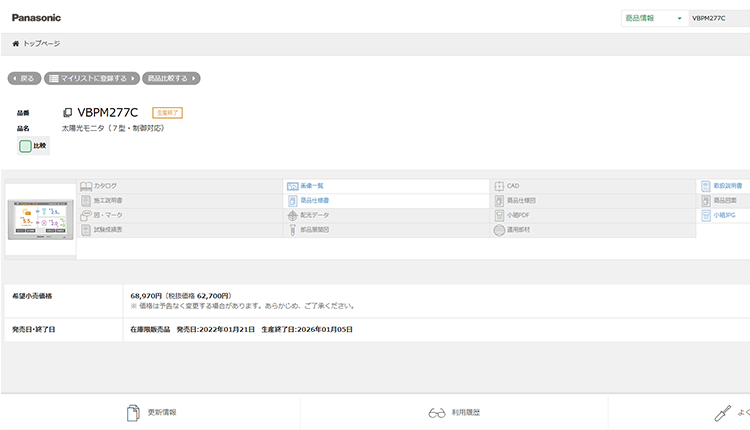The height and width of the screenshot is (430, 750).
Task: Open the 取扱説明書 manual icon
Action: coord(706,186)
